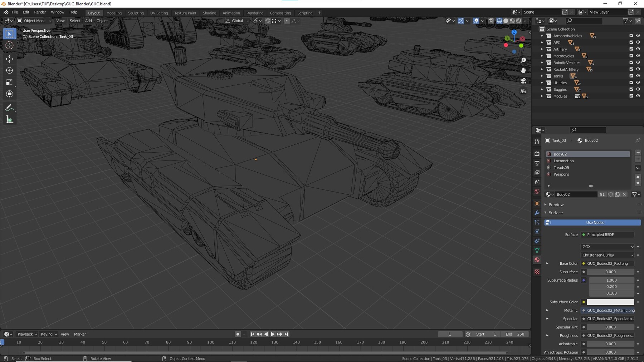Toggle visibility of the Motorcycles collection

[638, 56]
